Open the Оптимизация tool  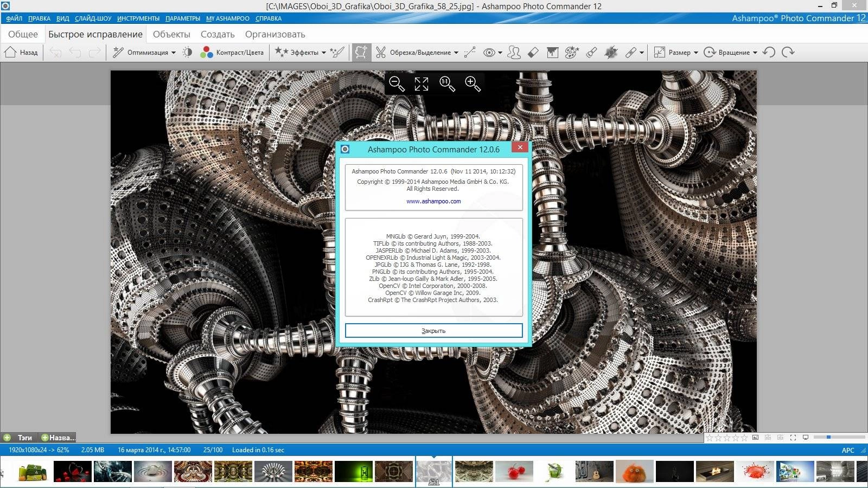[141, 53]
